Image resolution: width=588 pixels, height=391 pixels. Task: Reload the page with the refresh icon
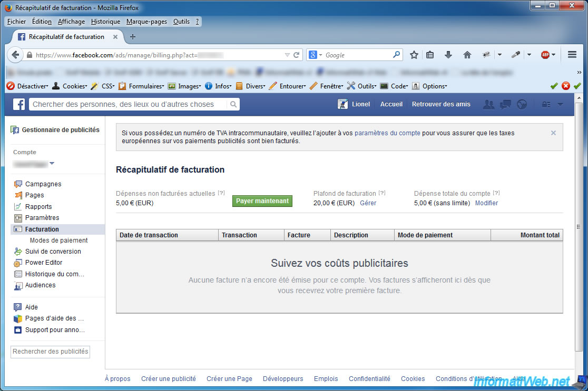click(x=296, y=55)
